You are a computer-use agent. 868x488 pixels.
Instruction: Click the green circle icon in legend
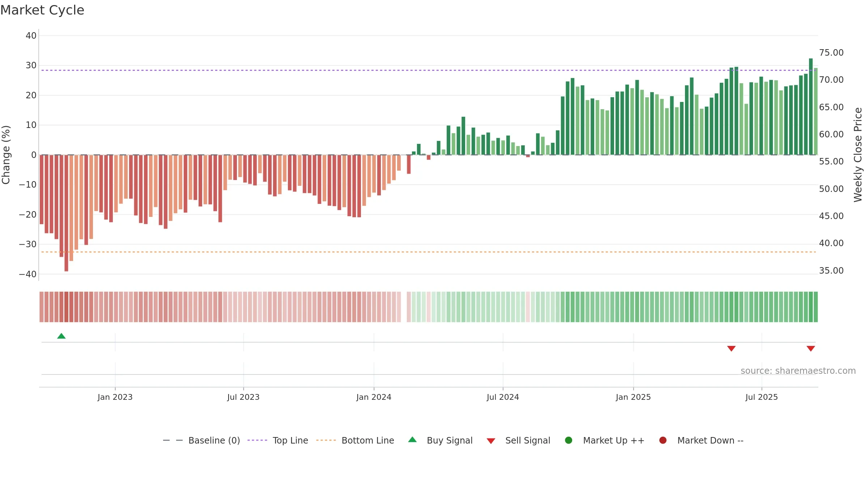pos(569,440)
